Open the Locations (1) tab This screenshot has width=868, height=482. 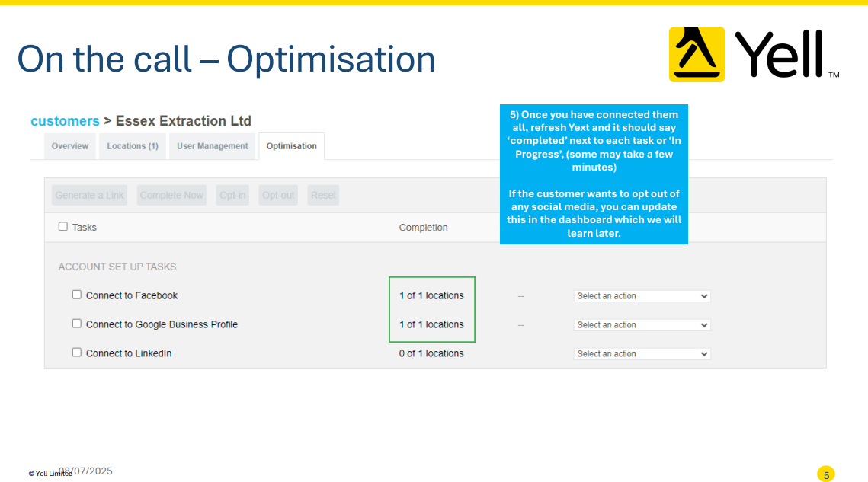(133, 146)
